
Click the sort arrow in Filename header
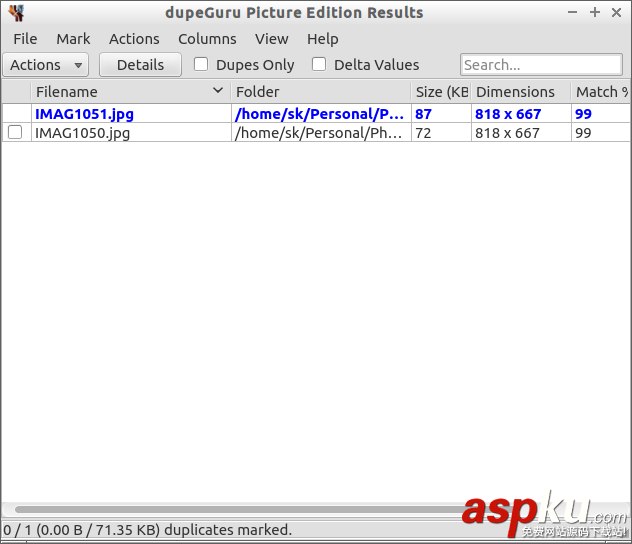click(x=218, y=91)
